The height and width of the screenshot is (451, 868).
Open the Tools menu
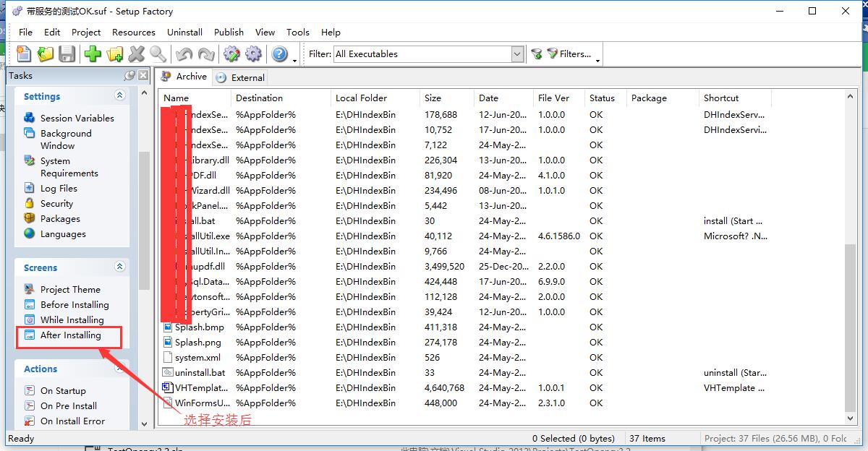(298, 32)
